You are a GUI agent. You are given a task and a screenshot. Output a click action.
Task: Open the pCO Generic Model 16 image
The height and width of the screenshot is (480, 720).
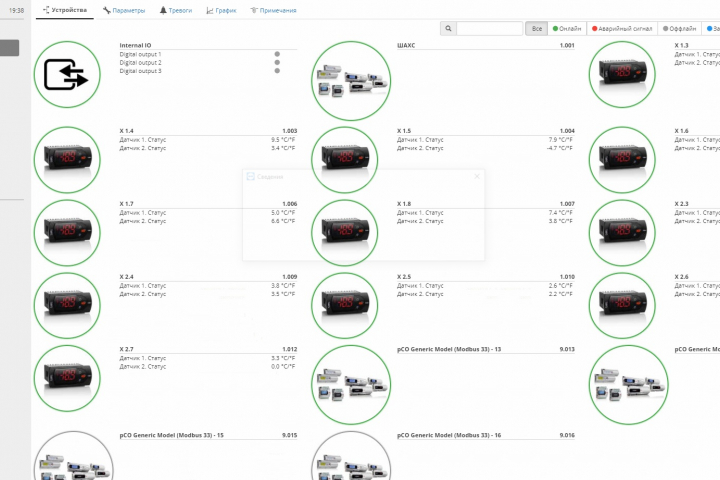click(351, 456)
